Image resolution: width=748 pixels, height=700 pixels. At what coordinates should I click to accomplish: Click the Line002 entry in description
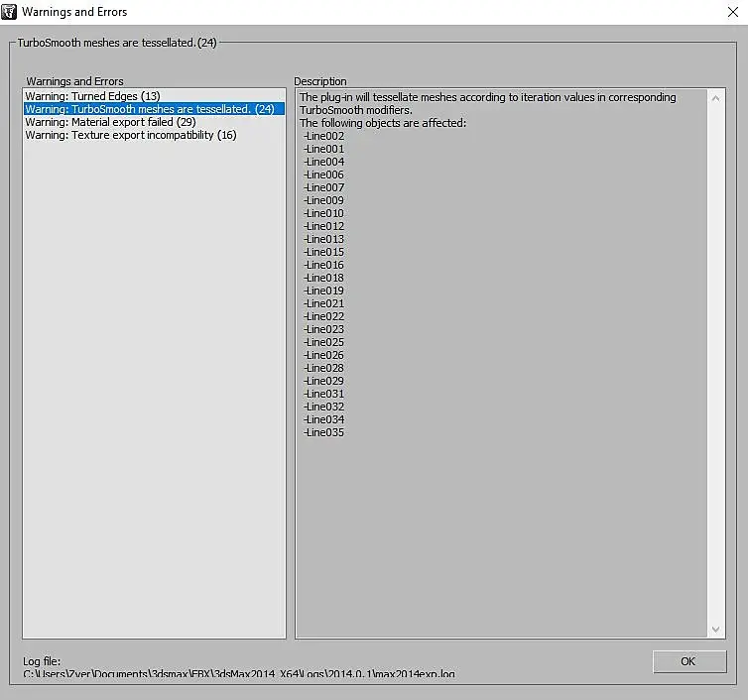pyautogui.click(x=324, y=136)
